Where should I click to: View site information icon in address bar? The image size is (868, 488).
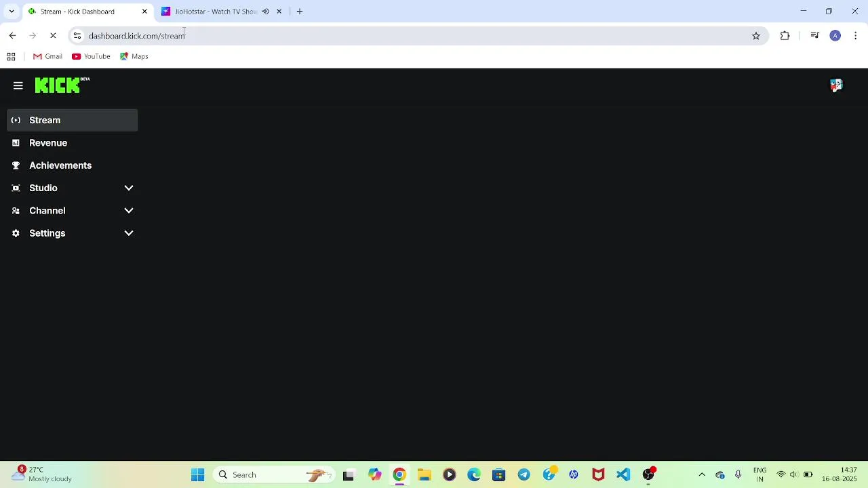coord(77,36)
